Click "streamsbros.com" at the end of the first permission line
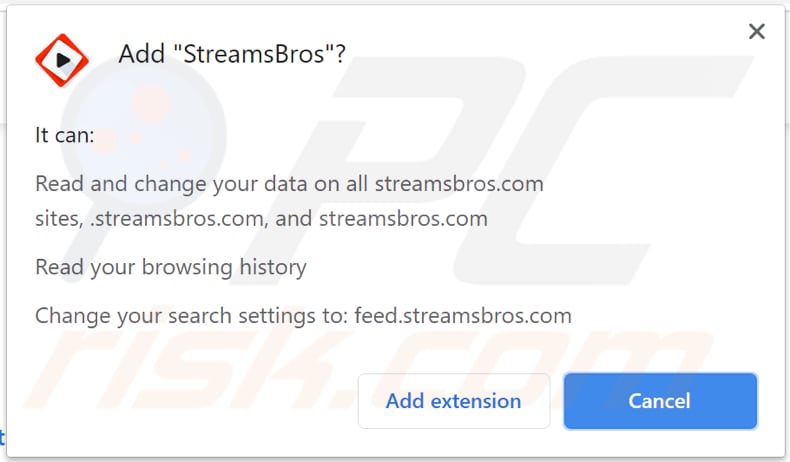The height and width of the screenshot is (462, 790). click(x=459, y=184)
